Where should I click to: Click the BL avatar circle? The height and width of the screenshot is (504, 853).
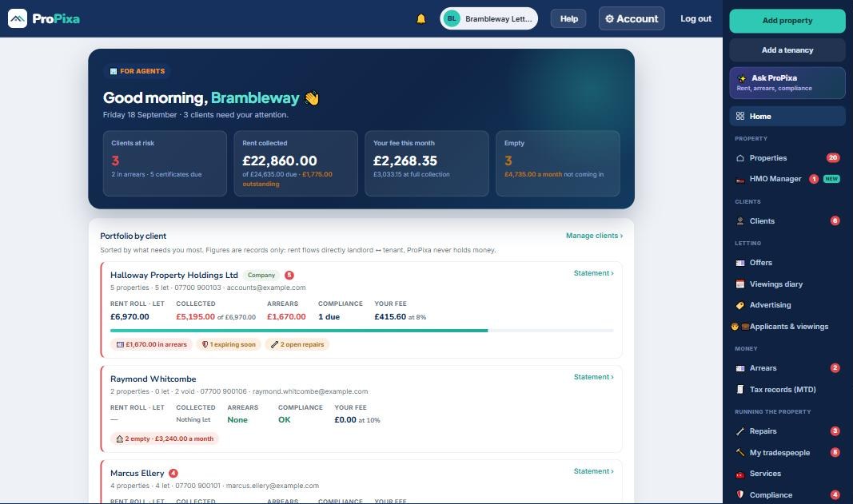(x=452, y=18)
